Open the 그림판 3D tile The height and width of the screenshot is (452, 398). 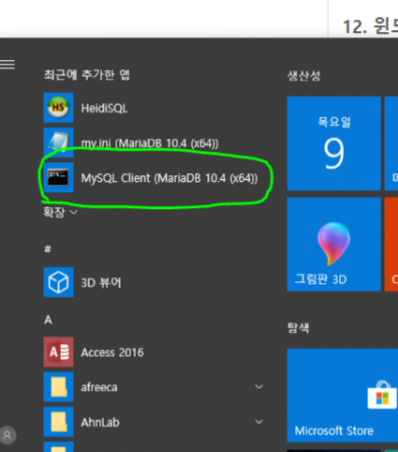pyautogui.click(x=334, y=244)
